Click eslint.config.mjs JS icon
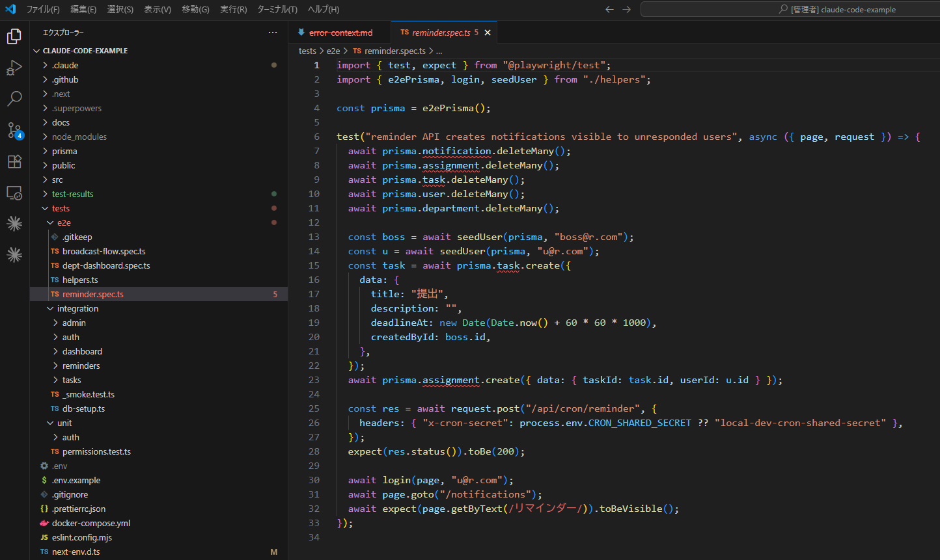Image resolution: width=940 pixels, height=560 pixels. [x=44, y=537]
